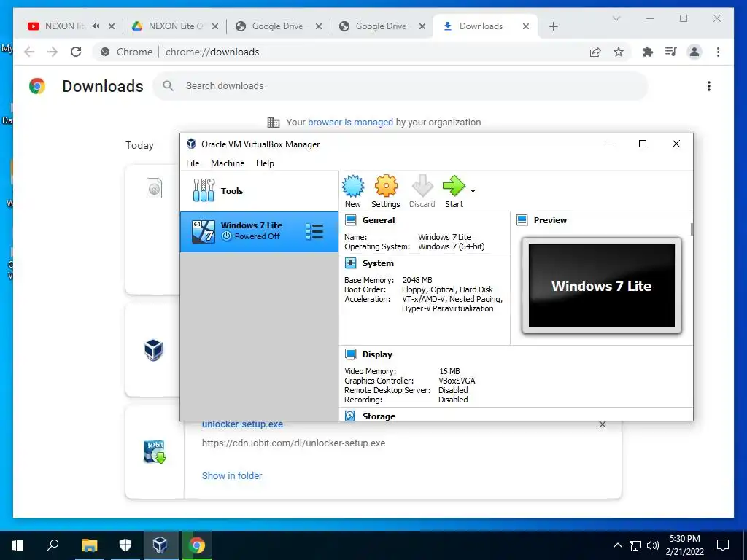Viewport: 747px width, 560px height.
Task: Click boot order Floppy, Optical, Hard Disk
Action: coord(447,289)
